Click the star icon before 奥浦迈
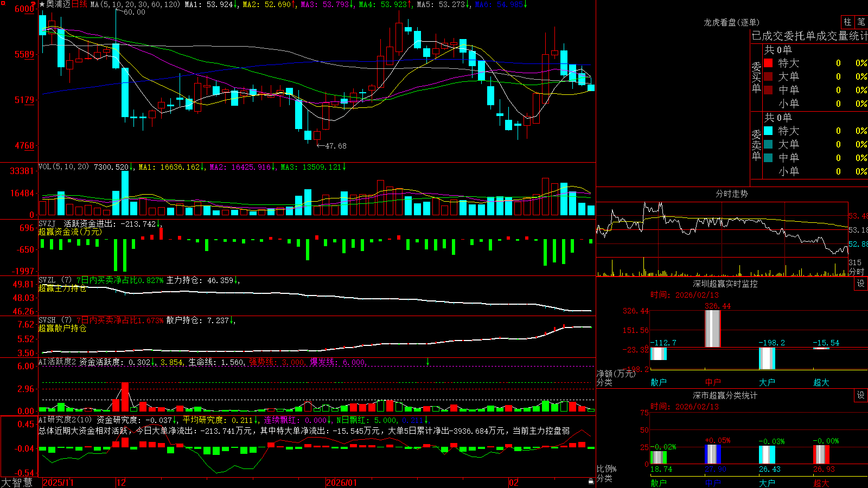 42,4
